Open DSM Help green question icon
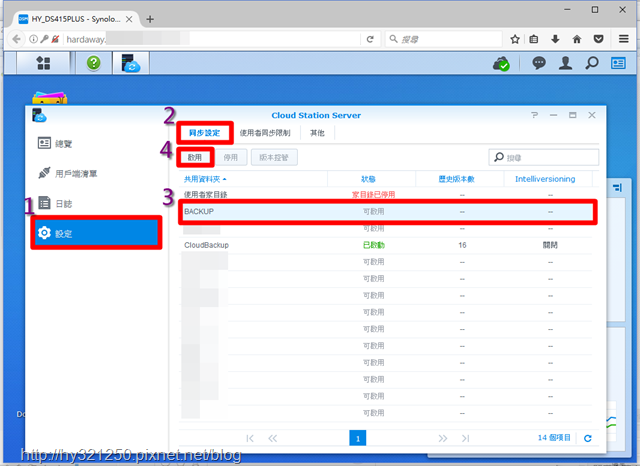 pyautogui.click(x=93, y=63)
